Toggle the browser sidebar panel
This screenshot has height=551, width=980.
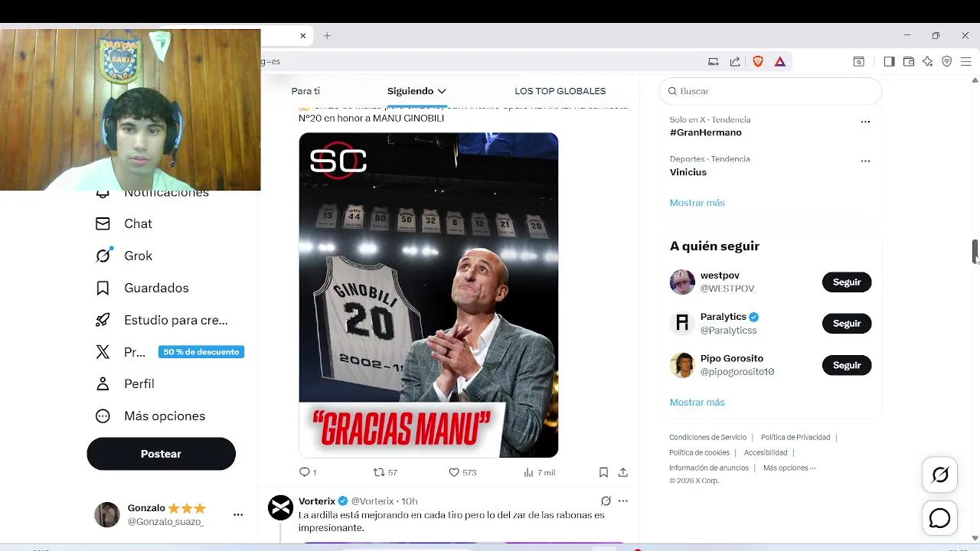[x=889, y=62]
